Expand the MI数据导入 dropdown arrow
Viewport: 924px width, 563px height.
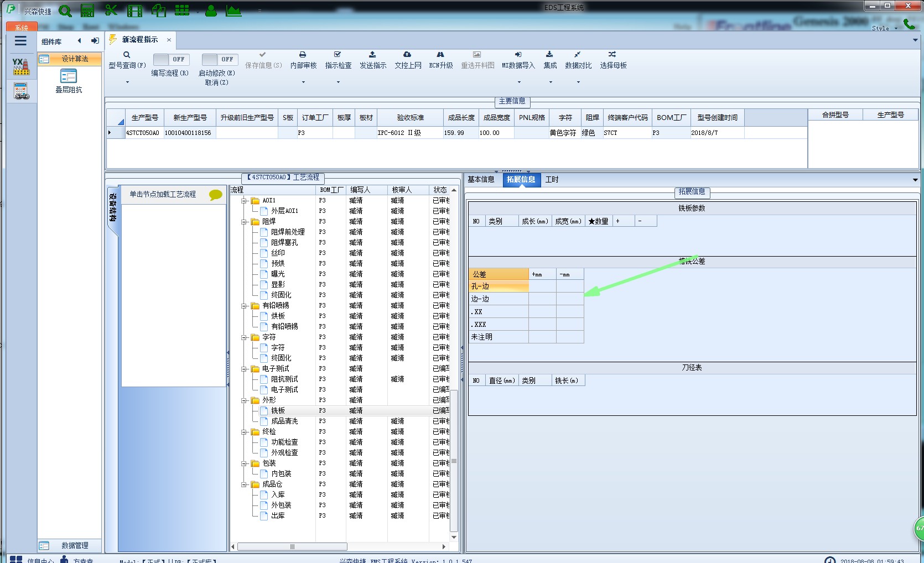[x=519, y=82]
